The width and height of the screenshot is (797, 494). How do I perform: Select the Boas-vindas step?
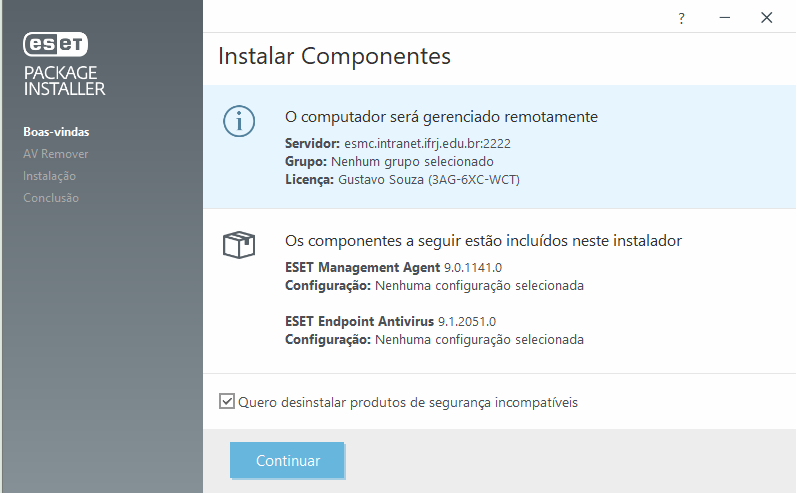[x=50, y=132]
